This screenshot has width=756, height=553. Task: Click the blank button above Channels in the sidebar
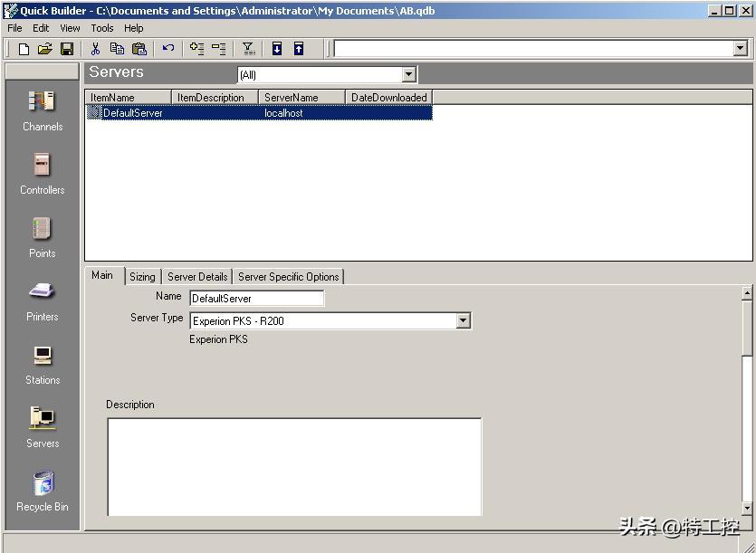42,72
